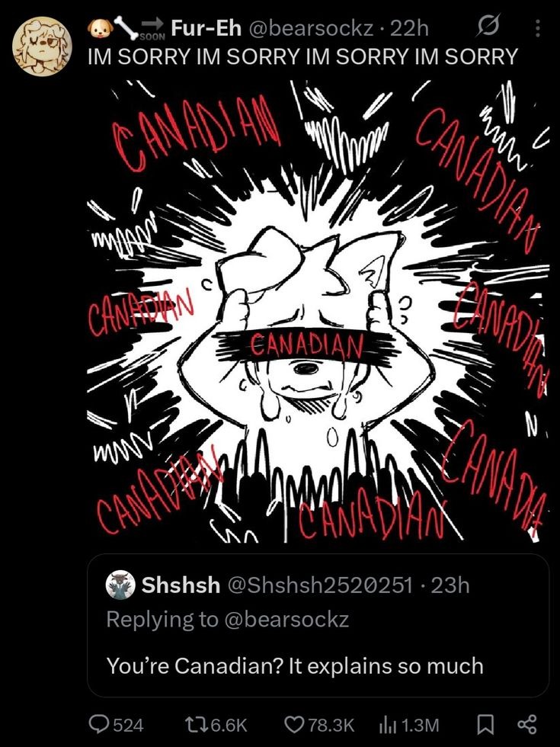Viewport: 560px width, 747px height.
Task: Open Fur-Eh's profile avatar
Action: pos(42,46)
